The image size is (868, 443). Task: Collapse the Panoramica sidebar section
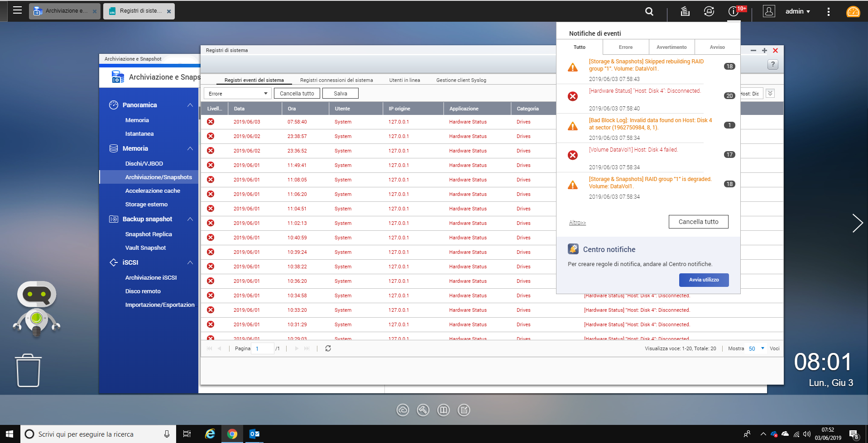coord(190,105)
